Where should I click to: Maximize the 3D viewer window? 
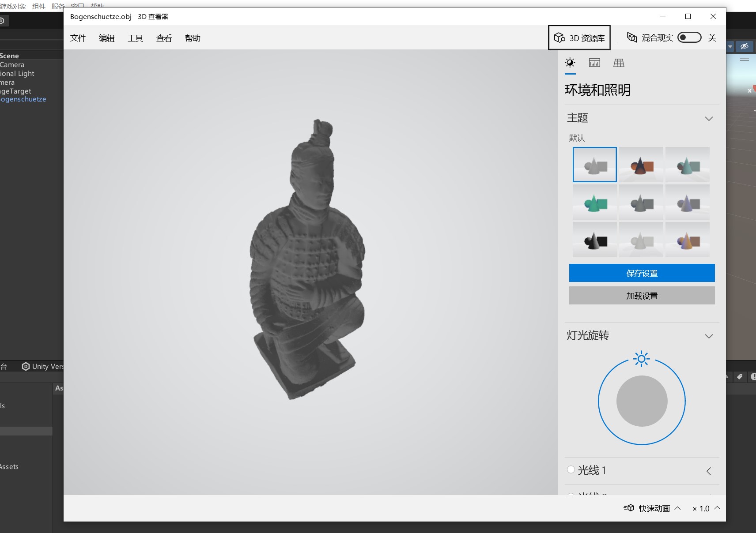click(x=688, y=16)
